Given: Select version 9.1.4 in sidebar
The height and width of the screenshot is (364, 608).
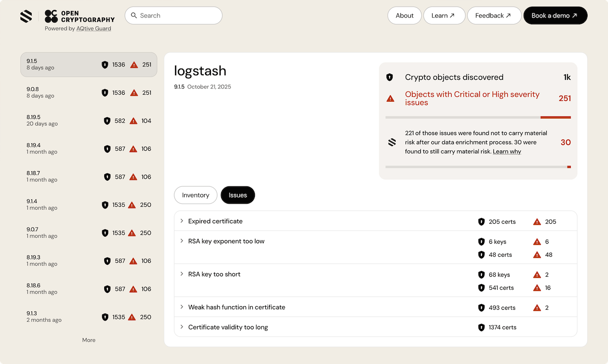Looking at the screenshot, I should 89,205.
